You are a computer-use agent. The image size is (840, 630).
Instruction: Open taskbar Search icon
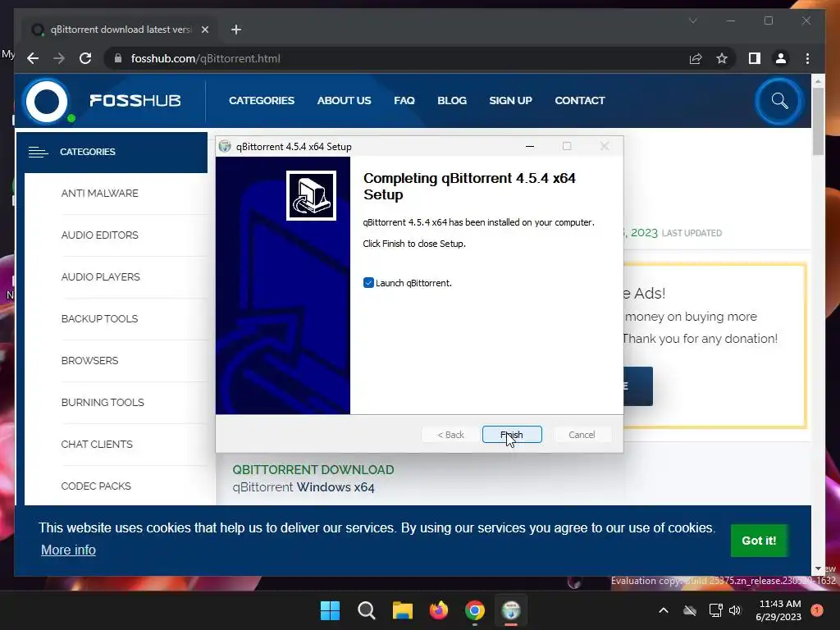(367, 610)
